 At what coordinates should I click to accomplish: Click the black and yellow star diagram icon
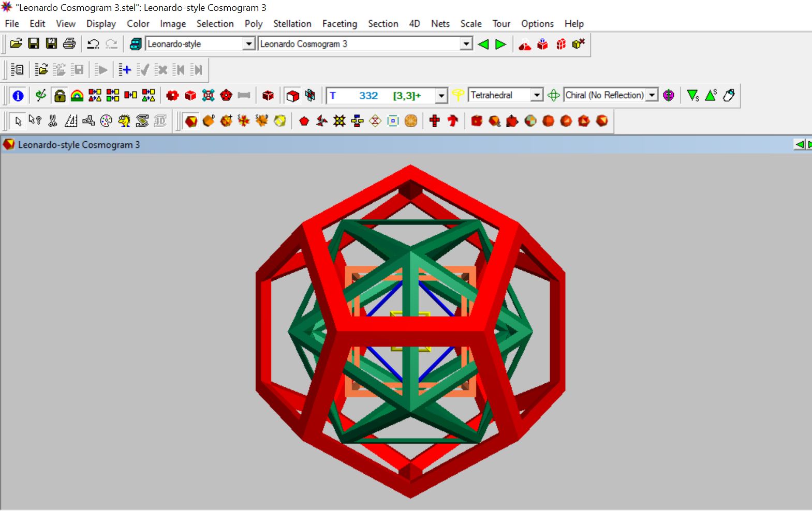click(339, 121)
